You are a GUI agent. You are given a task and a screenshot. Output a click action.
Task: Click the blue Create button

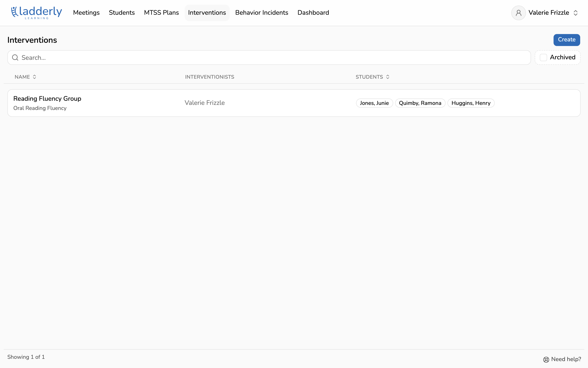click(567, 40)
